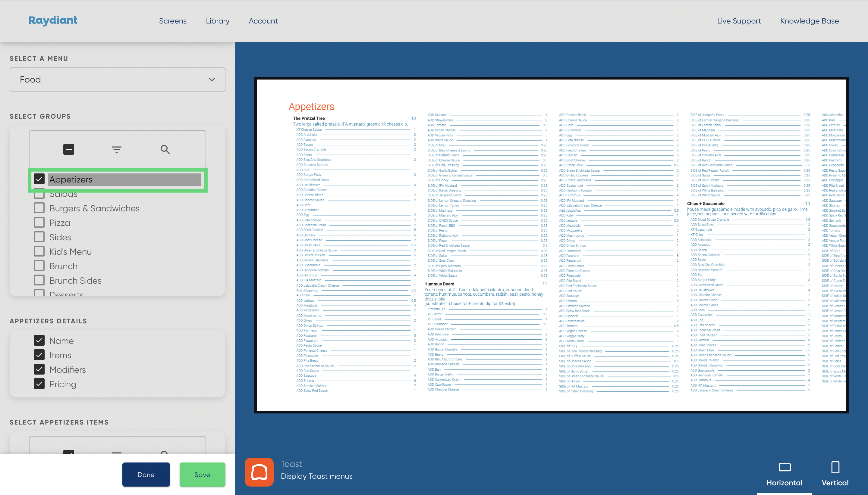Check the Pizza group checkbox
The image size is (868, 495).
coord(39,223)
